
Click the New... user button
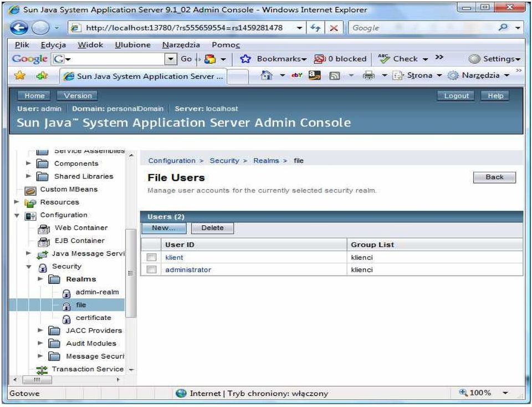[164, 228]
